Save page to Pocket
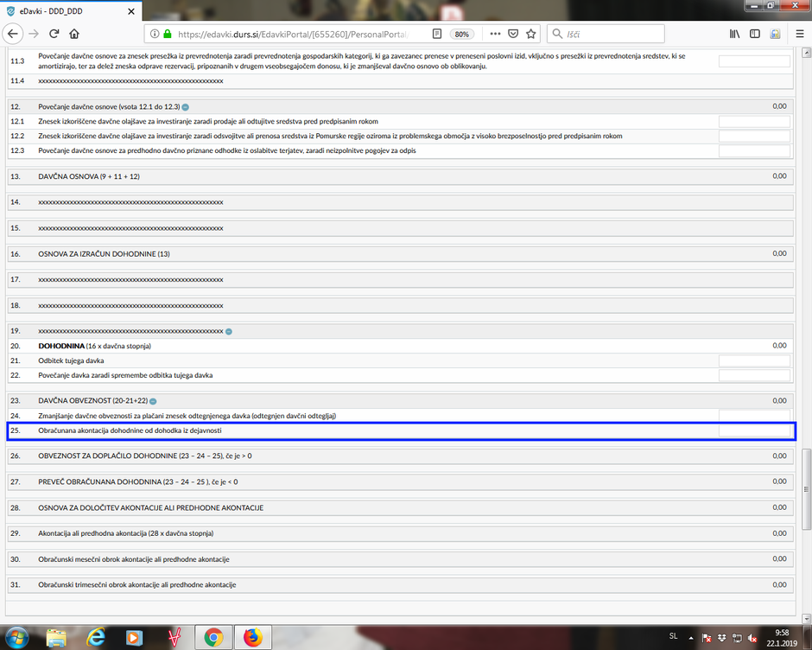The width and height of the screenshot is (812, 650). (513, 34)
